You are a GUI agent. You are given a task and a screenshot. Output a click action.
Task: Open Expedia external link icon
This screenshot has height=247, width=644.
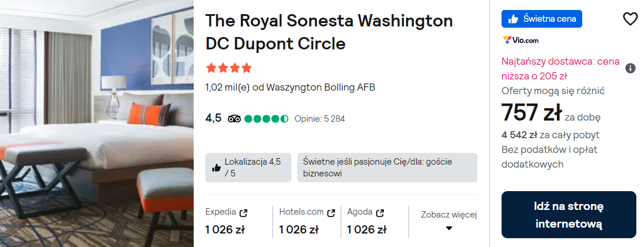(x=244, y=212)
